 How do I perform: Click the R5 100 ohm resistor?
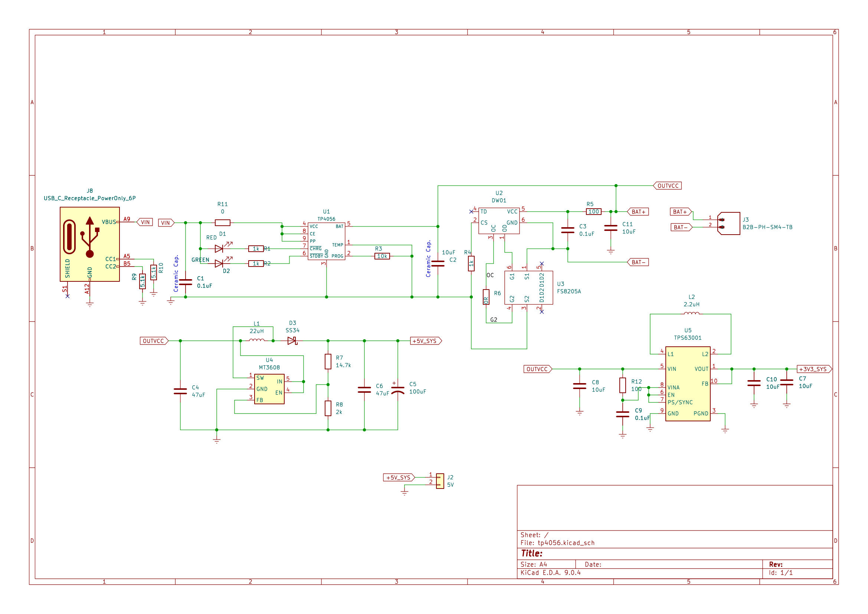coord(593,212)
